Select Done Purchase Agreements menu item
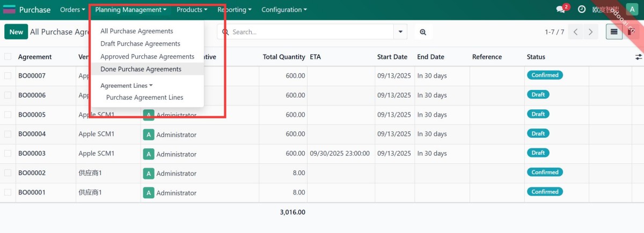644x233 pixels. pyautogui.click(x=141, y=69)
